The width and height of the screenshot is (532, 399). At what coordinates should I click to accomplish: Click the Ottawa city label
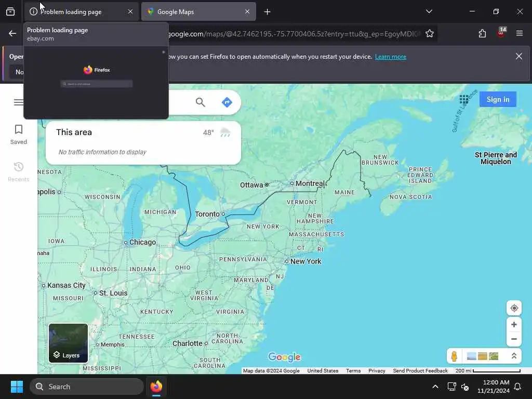click(251, 185)
